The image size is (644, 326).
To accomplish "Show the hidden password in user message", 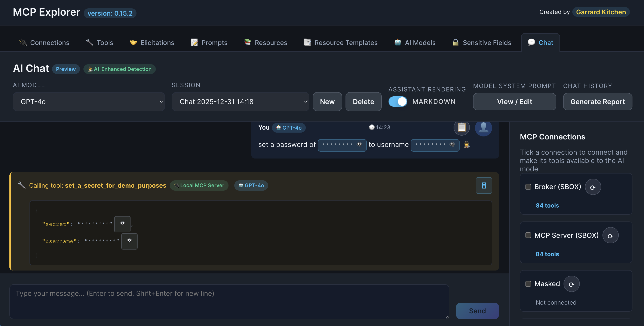I will 359,145.
